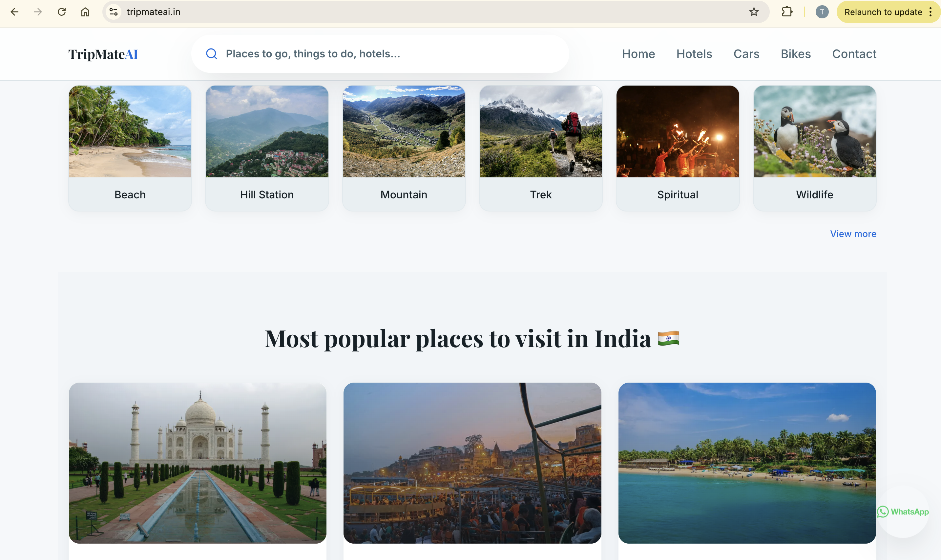This screenshot has width=941, height=560.
Task: Bookmark this page using the star icon
Action: (754, 12)
